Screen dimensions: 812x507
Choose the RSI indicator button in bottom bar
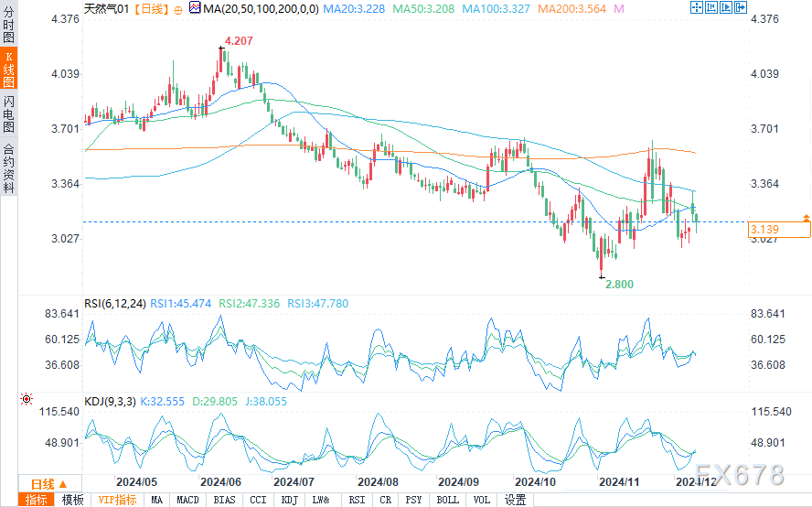point(357,500)
